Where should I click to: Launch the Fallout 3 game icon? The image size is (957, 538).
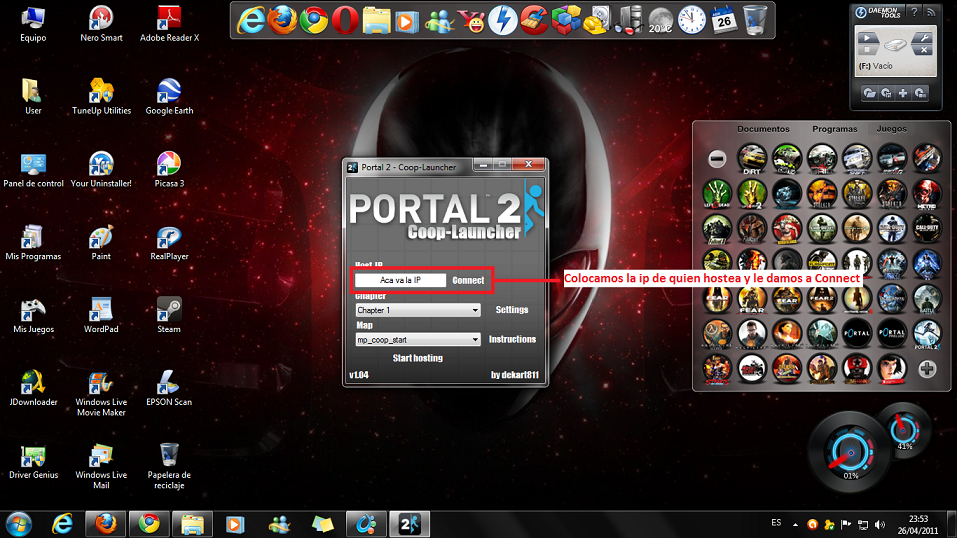(717, 228)
